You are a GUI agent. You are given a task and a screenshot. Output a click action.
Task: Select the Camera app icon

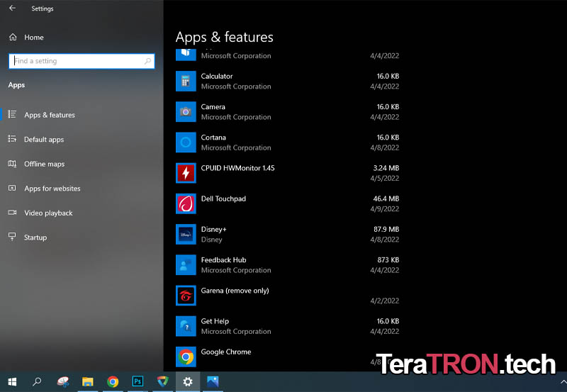click(x=186, y=112)
